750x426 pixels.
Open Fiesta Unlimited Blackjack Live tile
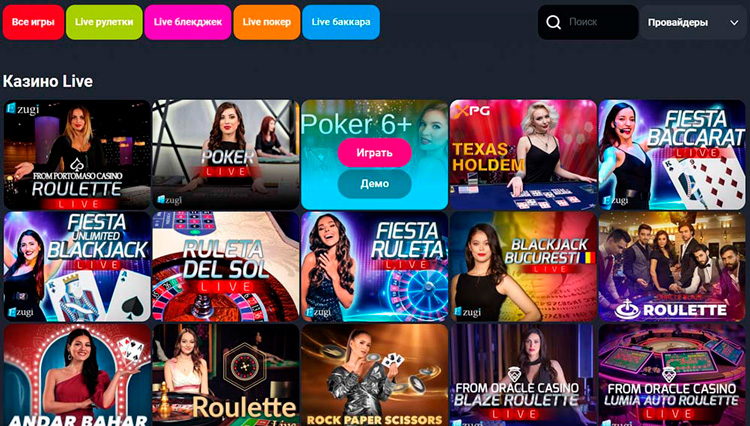[x=77, y=266]
